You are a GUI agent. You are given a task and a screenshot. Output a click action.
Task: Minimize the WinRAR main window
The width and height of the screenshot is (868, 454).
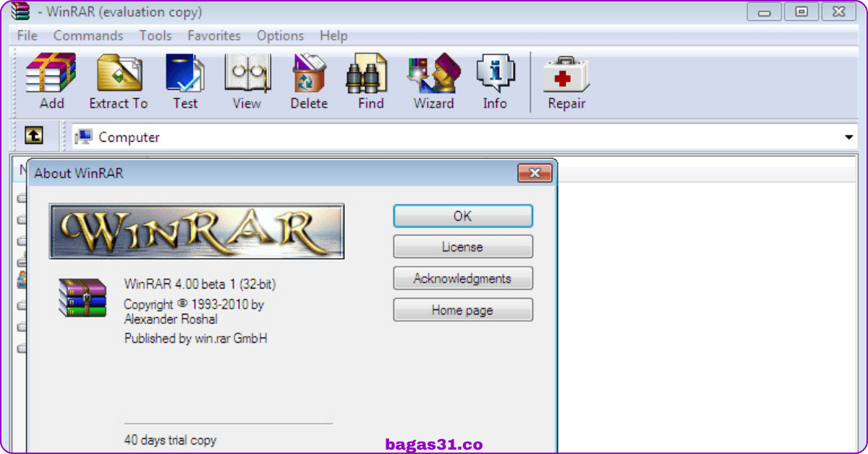(765, 12)
